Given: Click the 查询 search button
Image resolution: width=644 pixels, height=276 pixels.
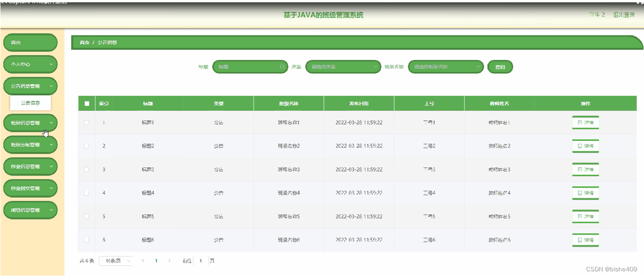Looking at the screenshot, I should click(500, 67).
